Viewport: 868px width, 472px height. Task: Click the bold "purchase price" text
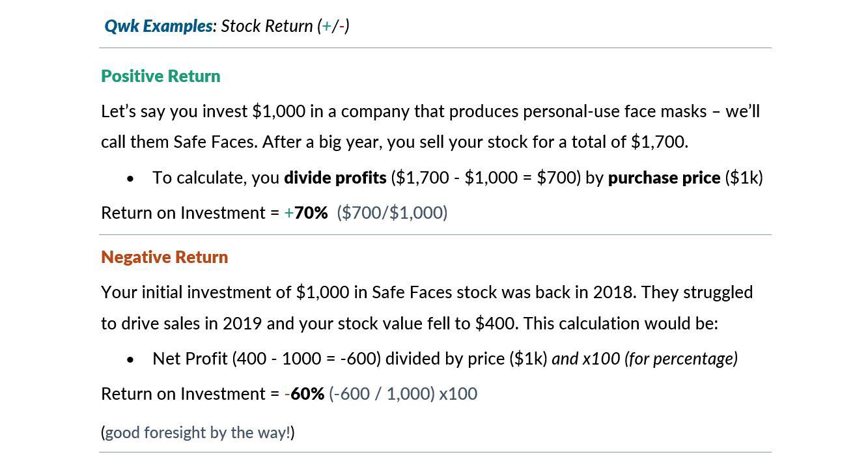(x=664, y=178)
